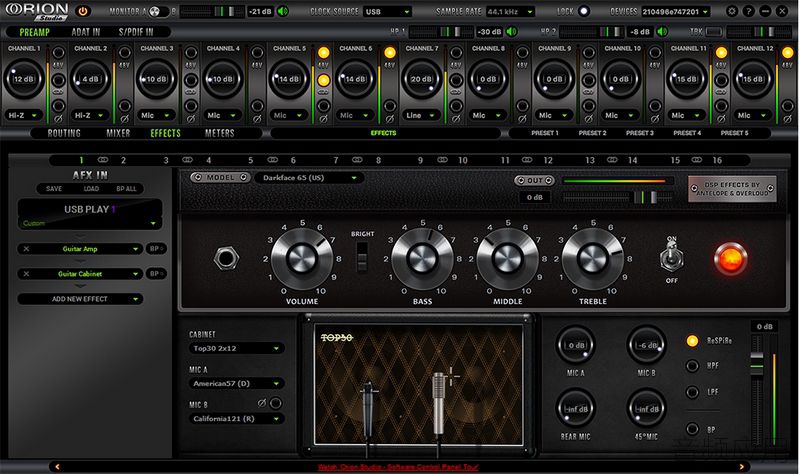800x474 pixels.
Task: Open the Routing tab
Action: click(64, 133)
